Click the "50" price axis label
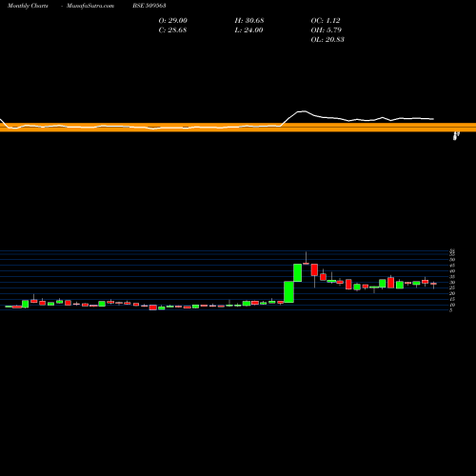 [x=452, y=260]
